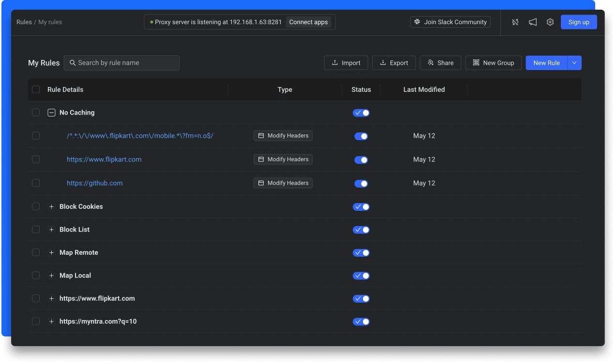Click the Modify Headers tag in the github.com row
This screenshot has width=616, height=364.
(283, 183)
